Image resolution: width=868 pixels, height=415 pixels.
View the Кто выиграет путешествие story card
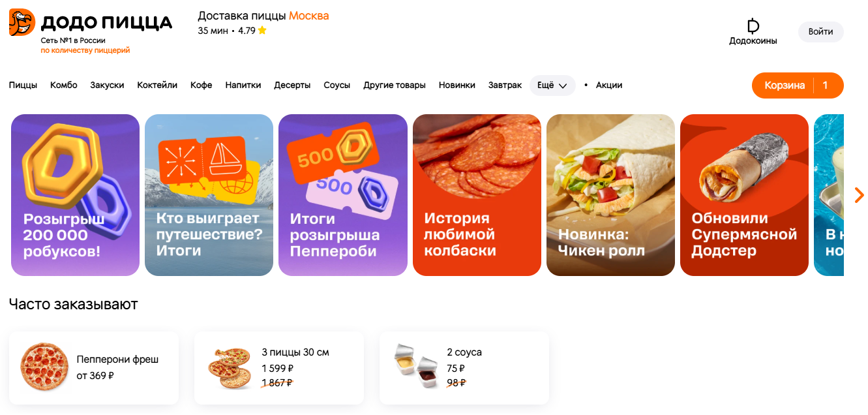coord(209,195)
